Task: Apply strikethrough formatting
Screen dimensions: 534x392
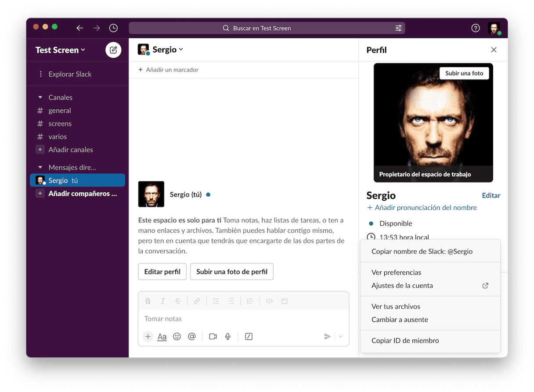Action: click(178, 301)
